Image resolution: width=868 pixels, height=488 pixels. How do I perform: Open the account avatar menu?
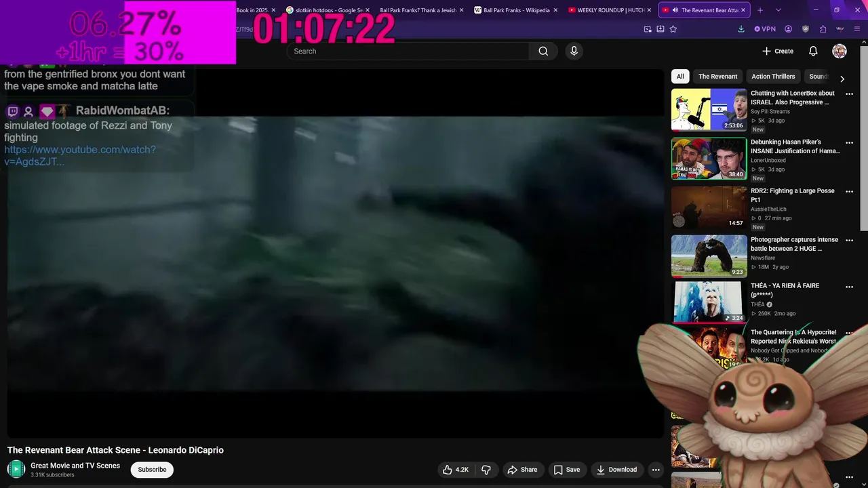840,51
